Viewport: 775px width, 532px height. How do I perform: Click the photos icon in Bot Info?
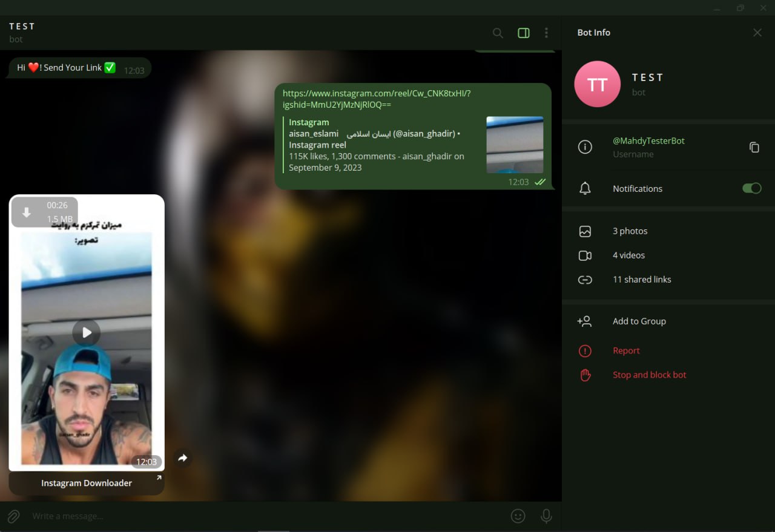[585, 231]
